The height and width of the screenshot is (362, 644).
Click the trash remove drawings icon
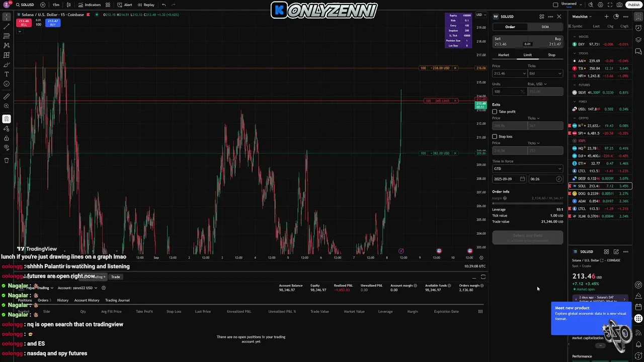(7, 160)
